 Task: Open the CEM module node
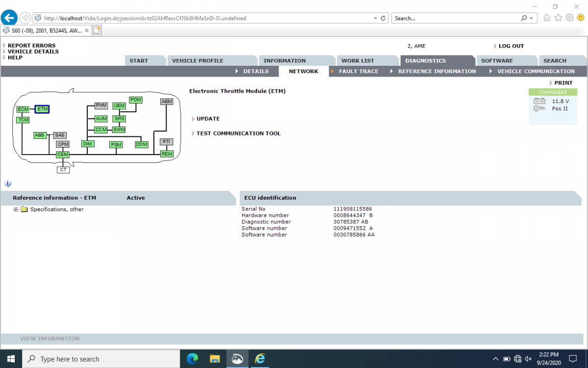coord(63,155)
